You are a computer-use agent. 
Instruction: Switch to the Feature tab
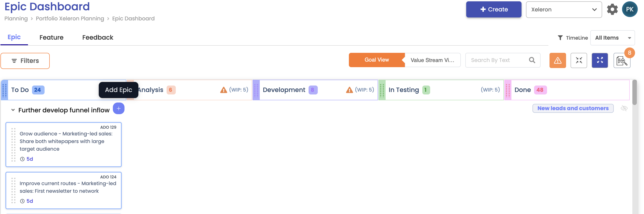[x=52, y=38]
